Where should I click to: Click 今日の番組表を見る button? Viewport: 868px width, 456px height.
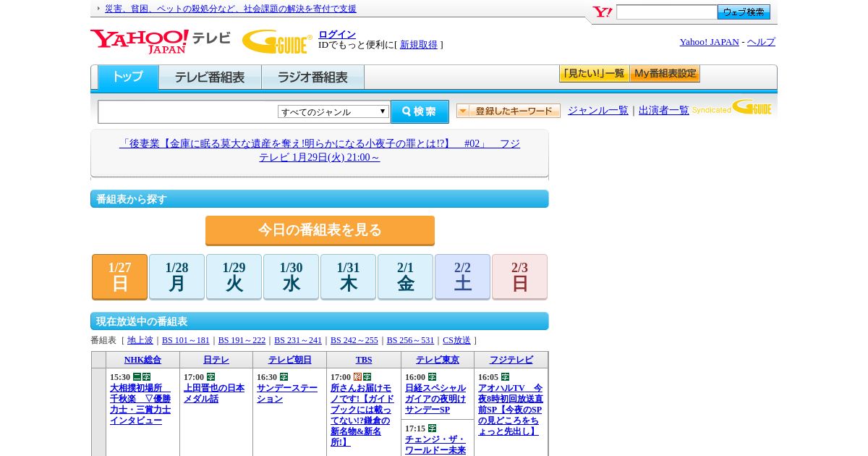[x=320, y=230]
